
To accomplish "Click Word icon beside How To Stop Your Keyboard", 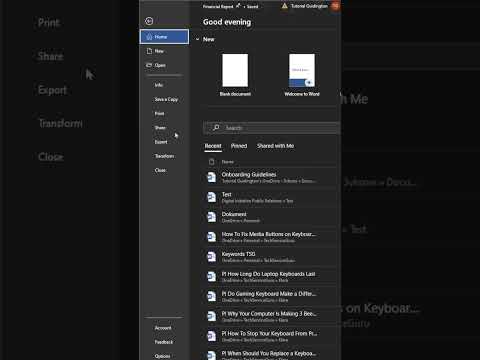I will click(212, 336).
